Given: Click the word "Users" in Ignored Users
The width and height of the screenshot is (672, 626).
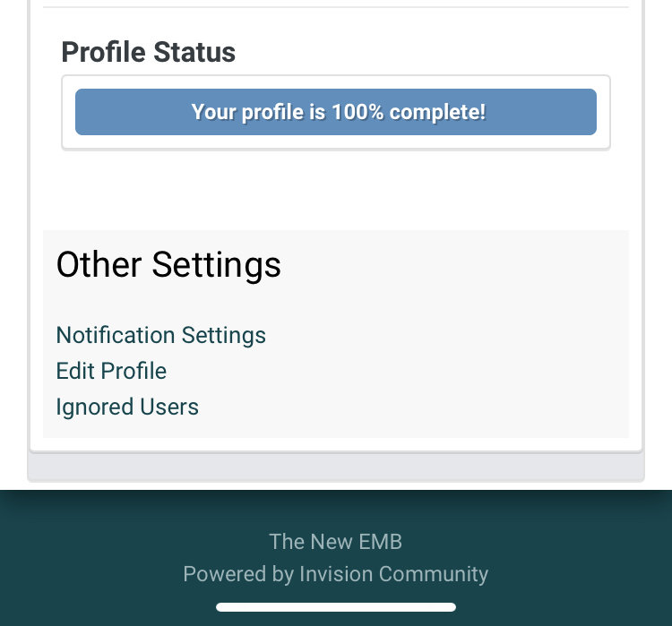Looking at the screenshot, I should [x=169, y=407].
